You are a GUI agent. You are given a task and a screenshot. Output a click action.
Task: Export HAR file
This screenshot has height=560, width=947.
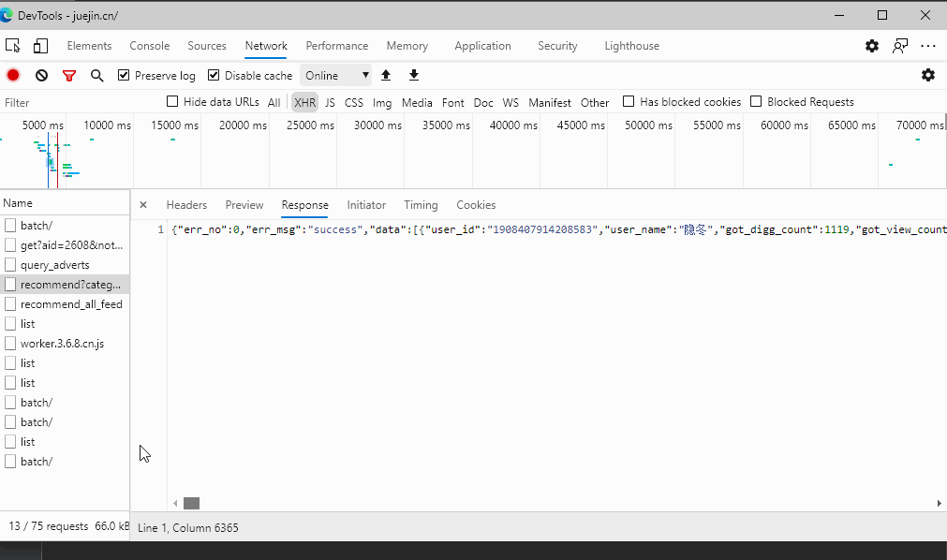click(x=413, y=75)
